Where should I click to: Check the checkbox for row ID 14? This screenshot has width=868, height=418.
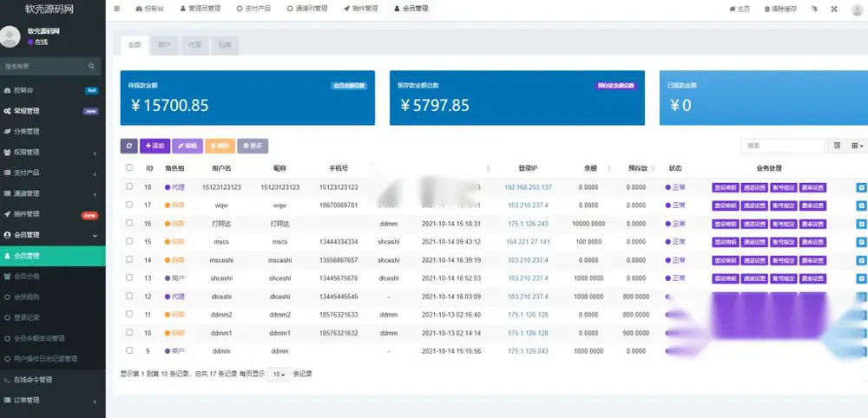(129, 259)
